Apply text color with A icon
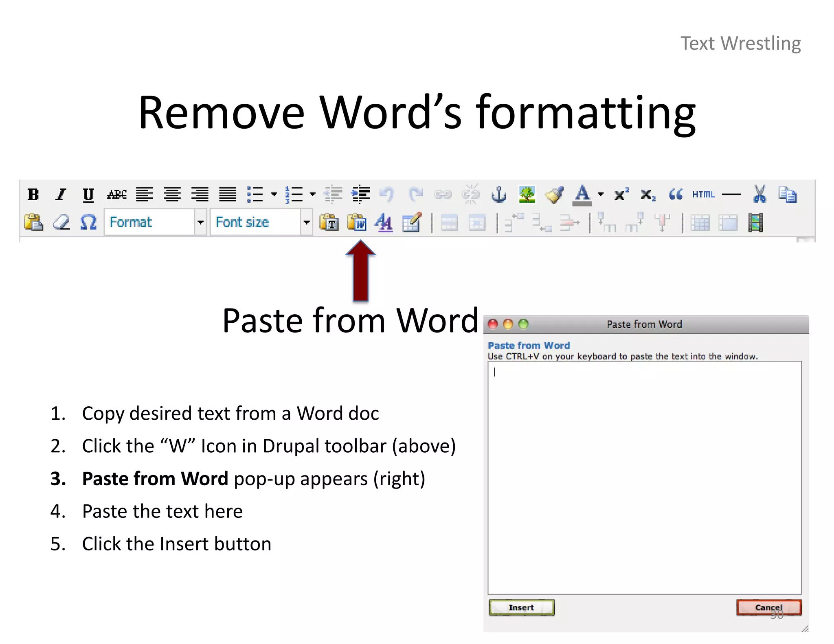The height and width of the screenshot is (644, 834). pos(582,195)
